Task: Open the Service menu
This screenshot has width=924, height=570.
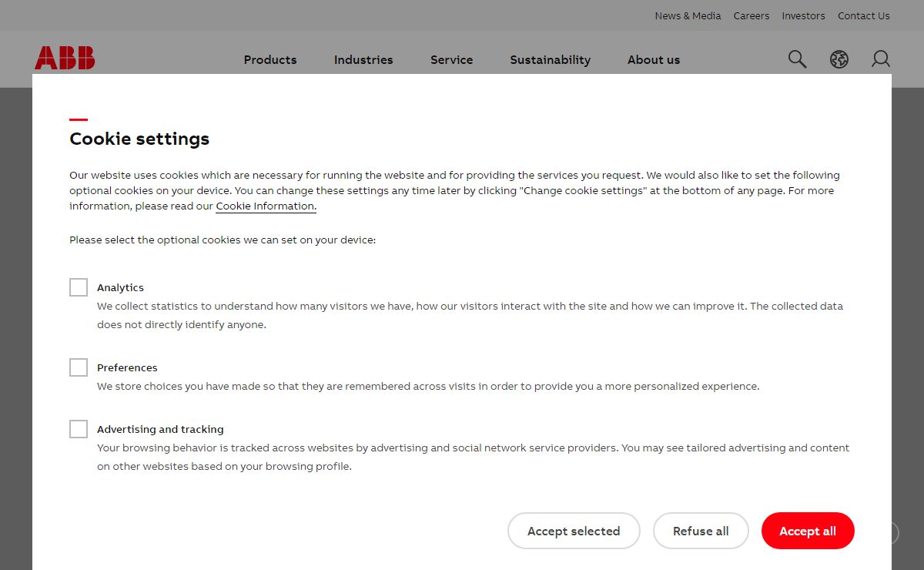Action: 452,59
